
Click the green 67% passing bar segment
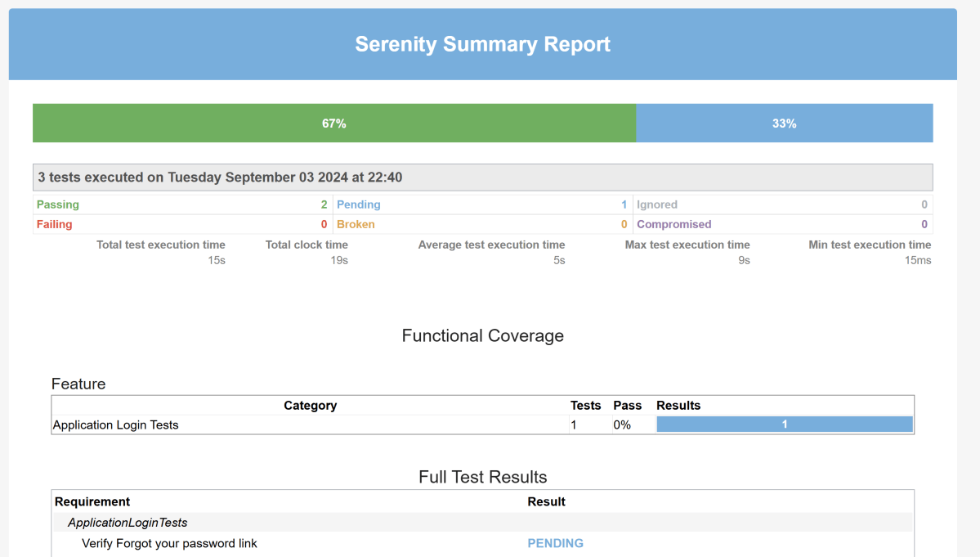[333, 124]
